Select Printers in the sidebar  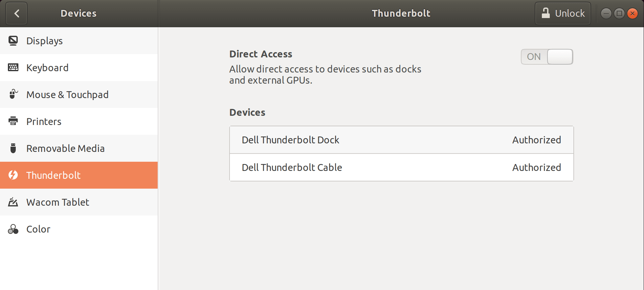(44, 121)
